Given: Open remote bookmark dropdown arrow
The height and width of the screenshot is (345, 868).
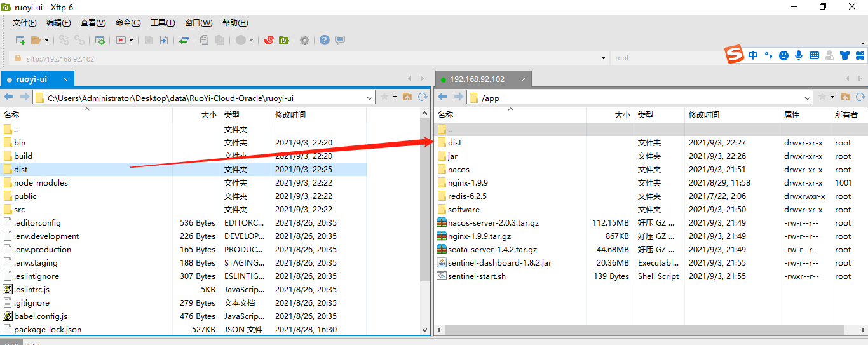Looking at the screenshot, I should tap(832, 97).
